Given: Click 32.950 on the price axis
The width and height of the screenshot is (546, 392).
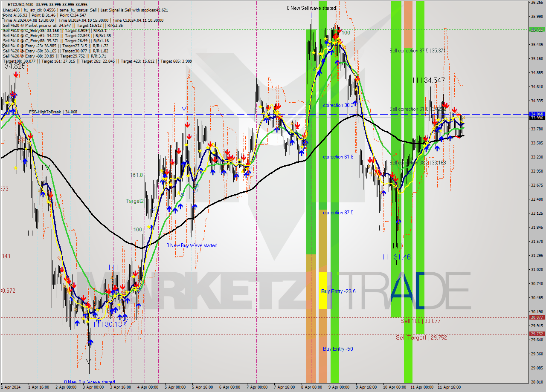Looking at the screenshot, I should click(537, 171).
